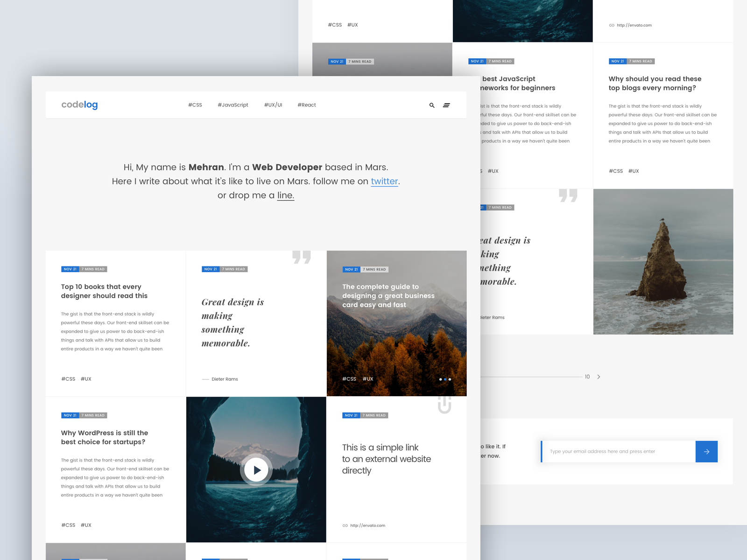The width and height of the screenshot is (747, 560).
Task: Click the quotation mark icon on the Dieter Rams quote card
Action: tap(302, 257)
